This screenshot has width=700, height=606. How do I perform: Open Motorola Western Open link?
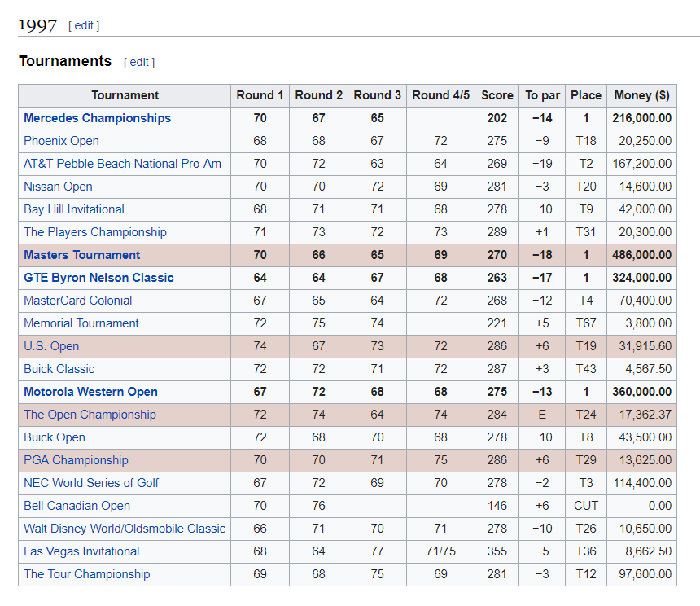click(90, 392)
